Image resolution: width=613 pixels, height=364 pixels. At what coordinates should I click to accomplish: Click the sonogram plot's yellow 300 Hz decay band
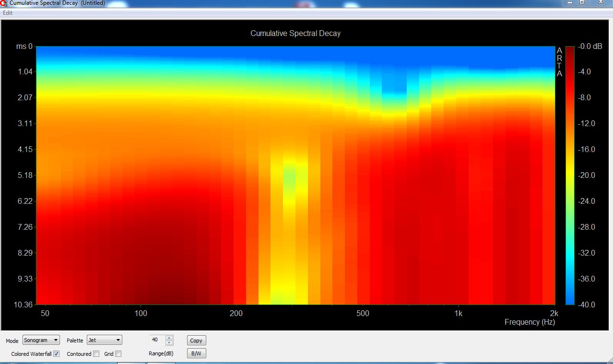[x=289, y=230]
